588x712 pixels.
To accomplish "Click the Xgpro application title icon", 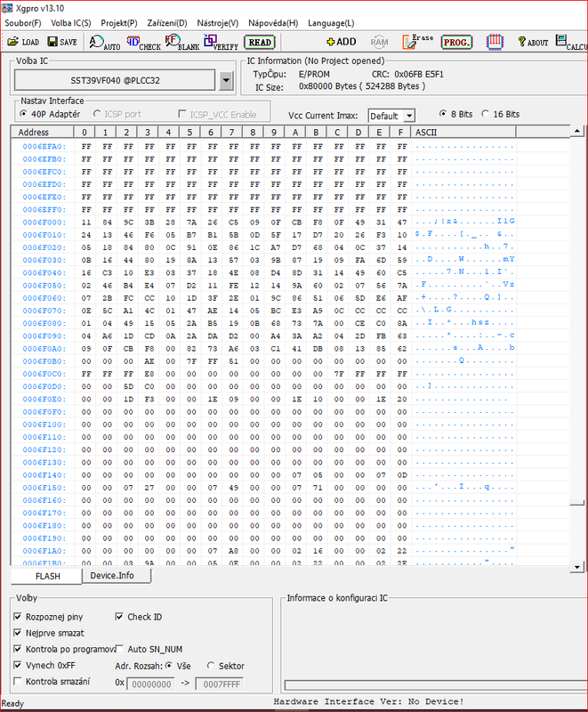I will pyautogui.click(x=6, y=8).
